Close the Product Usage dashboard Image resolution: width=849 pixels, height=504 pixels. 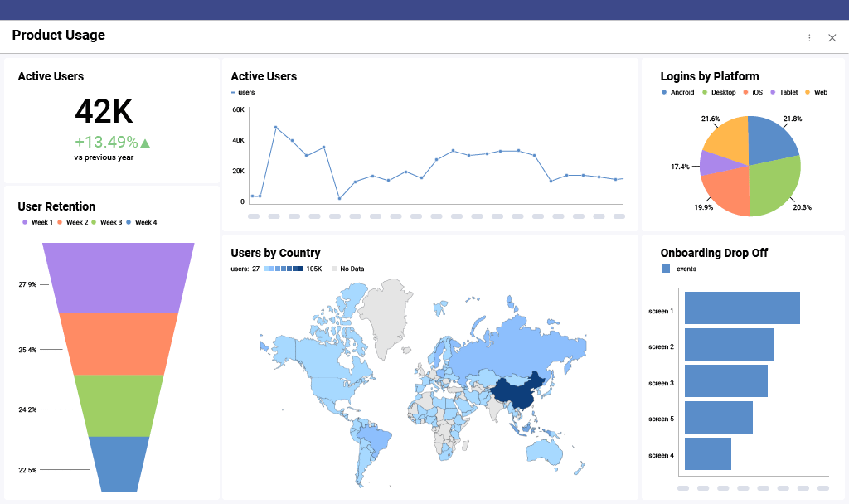click(x=832, y=37)
